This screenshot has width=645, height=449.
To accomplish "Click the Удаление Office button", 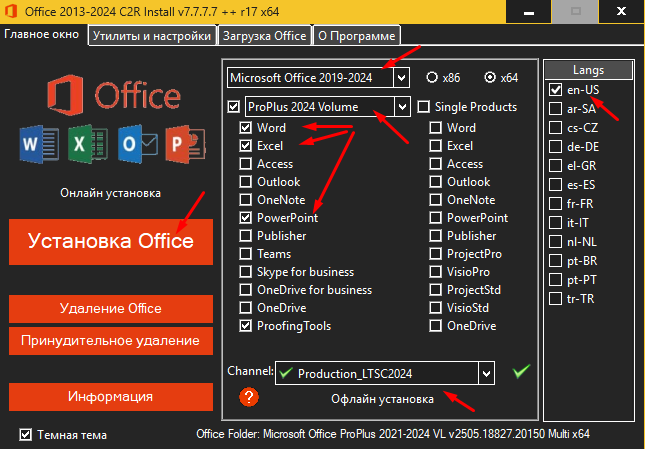I will pyautogui.click(x=111, y=308).
